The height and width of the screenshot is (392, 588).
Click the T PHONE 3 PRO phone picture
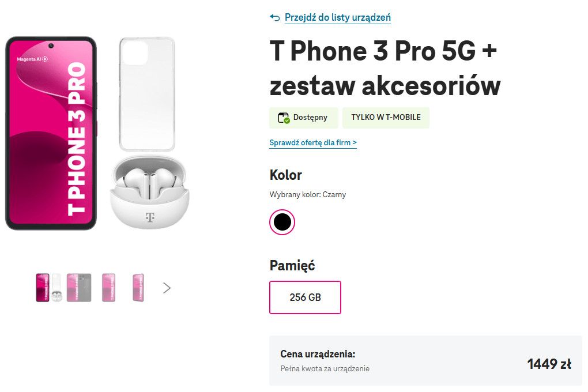click(51, 133)
